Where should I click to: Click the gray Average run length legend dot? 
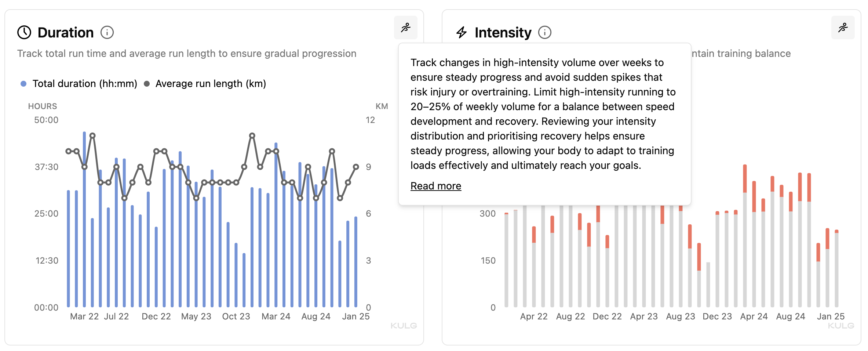(147, 84)
